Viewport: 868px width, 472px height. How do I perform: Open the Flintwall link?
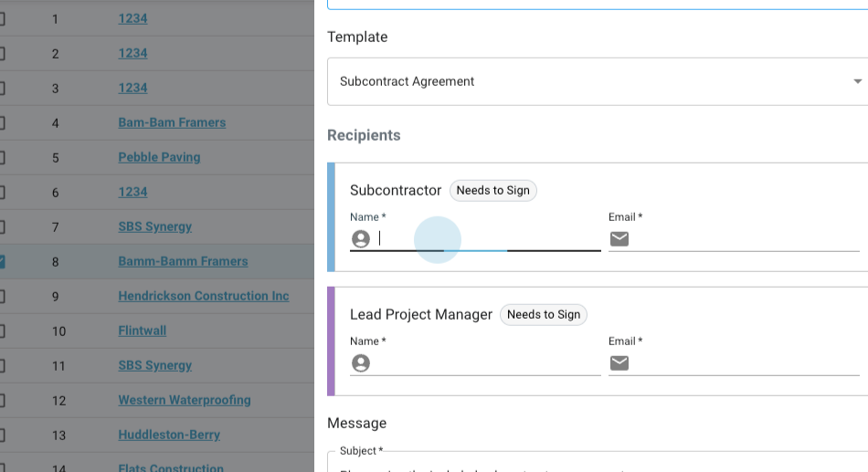(142, 330)
